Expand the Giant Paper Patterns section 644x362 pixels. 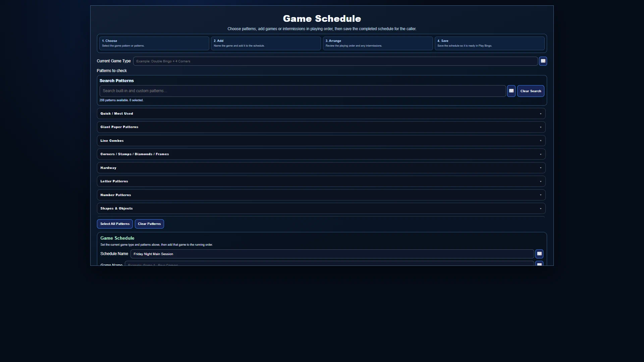point(321,127)
